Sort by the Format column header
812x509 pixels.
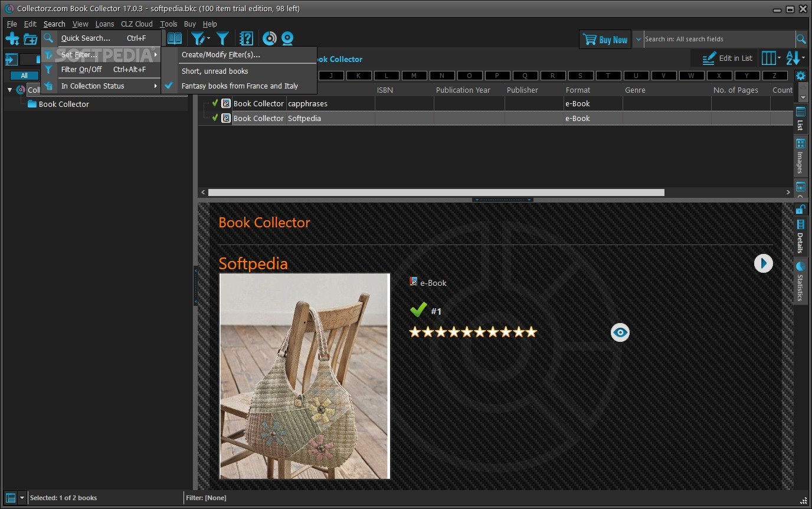[x=593, y=90]
